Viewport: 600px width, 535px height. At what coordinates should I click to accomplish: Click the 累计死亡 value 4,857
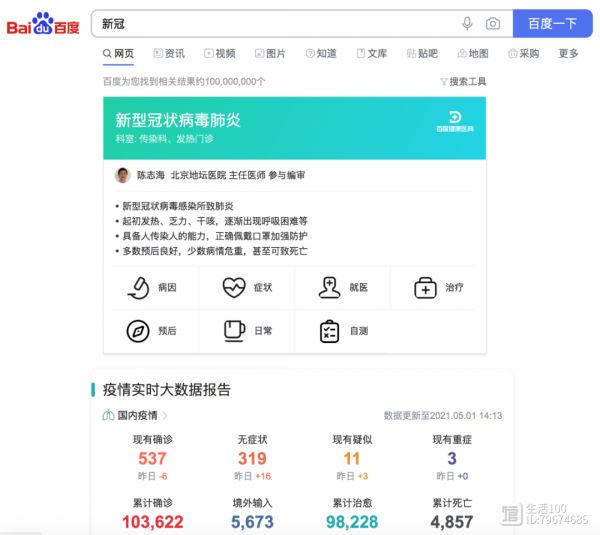(x=452, y=522)
